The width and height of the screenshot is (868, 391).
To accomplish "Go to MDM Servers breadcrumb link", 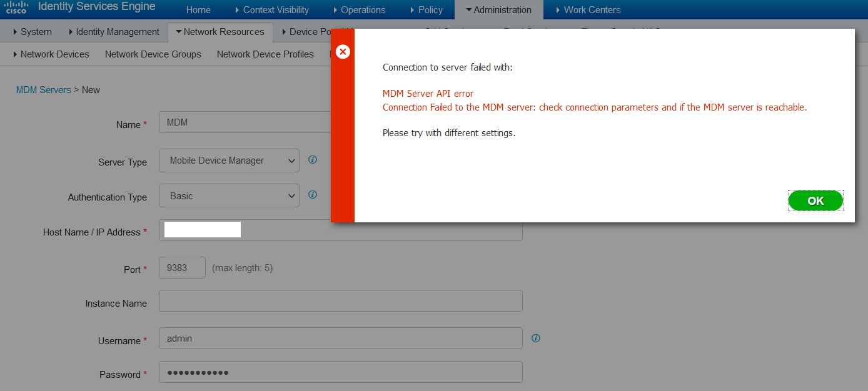I will (44, 90).
